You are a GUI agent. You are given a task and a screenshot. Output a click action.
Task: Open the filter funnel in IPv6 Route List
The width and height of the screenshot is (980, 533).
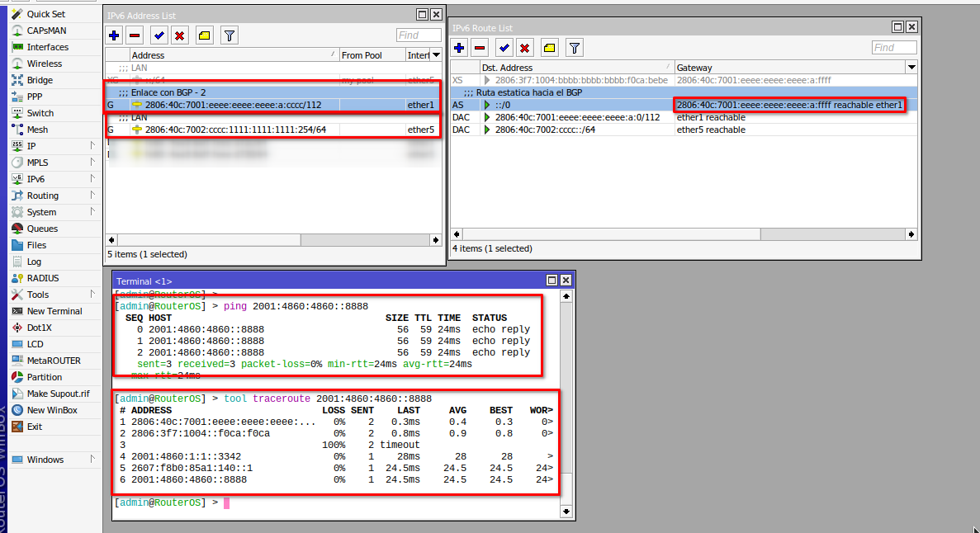575,48
